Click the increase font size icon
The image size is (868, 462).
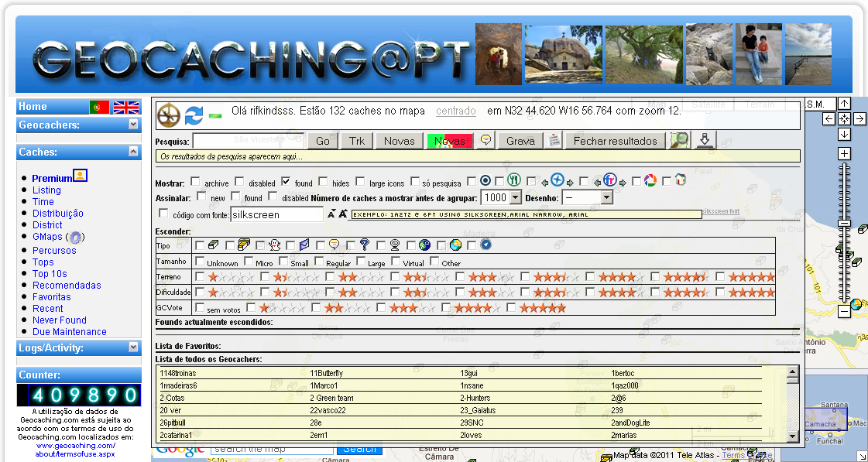[x=343, y=214]
